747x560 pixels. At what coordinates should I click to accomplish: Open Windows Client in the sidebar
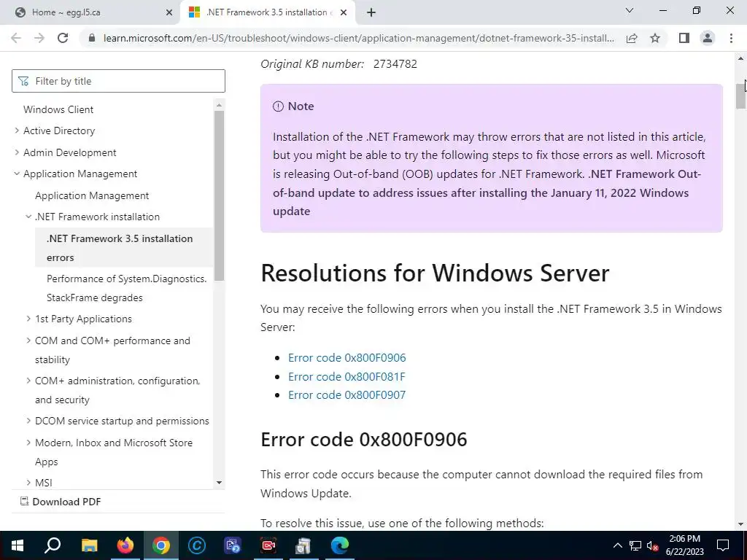coord(58,109)
